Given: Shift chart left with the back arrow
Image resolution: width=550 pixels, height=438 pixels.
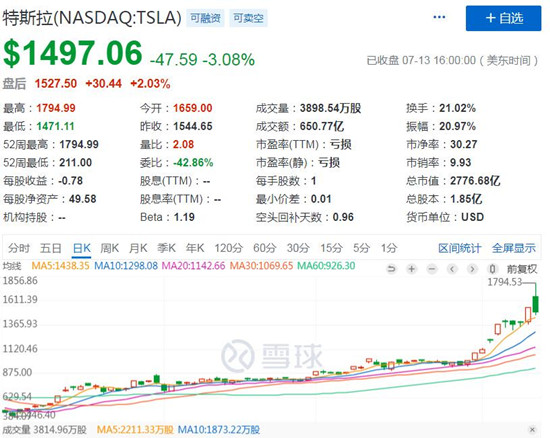Looking at the screenshot, I should click(452, 269).
